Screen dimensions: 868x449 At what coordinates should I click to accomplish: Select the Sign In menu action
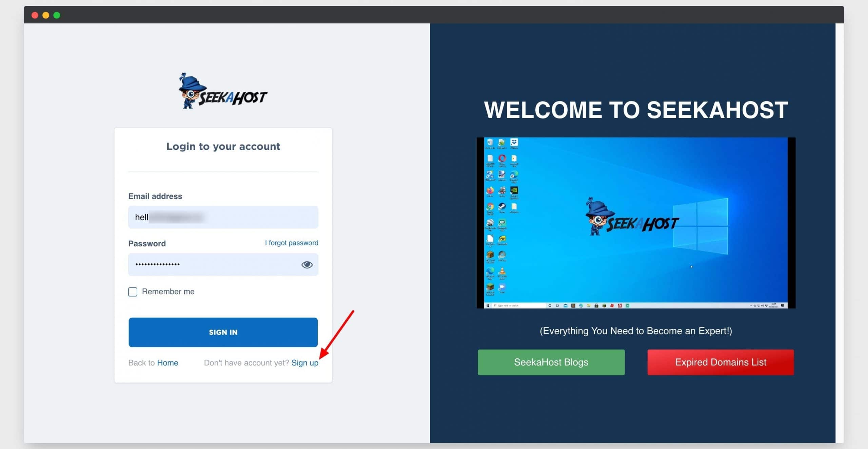[223, 332]
